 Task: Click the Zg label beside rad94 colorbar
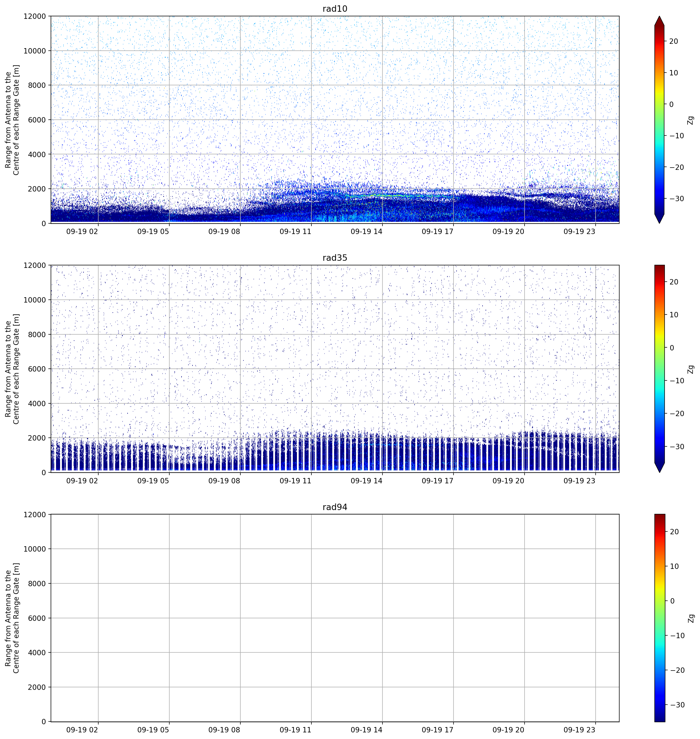pyautogui.click(x=691, y=618)
